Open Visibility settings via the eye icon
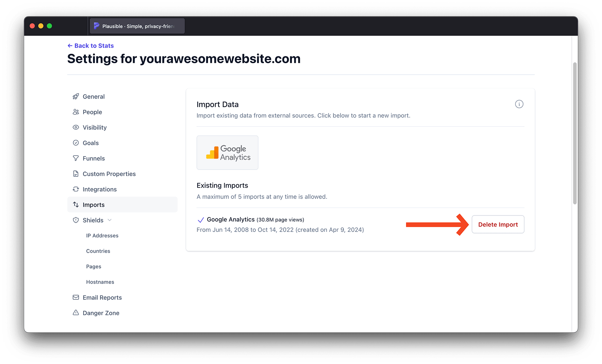Viewport: 602px width, 364px height. [76, 127]
